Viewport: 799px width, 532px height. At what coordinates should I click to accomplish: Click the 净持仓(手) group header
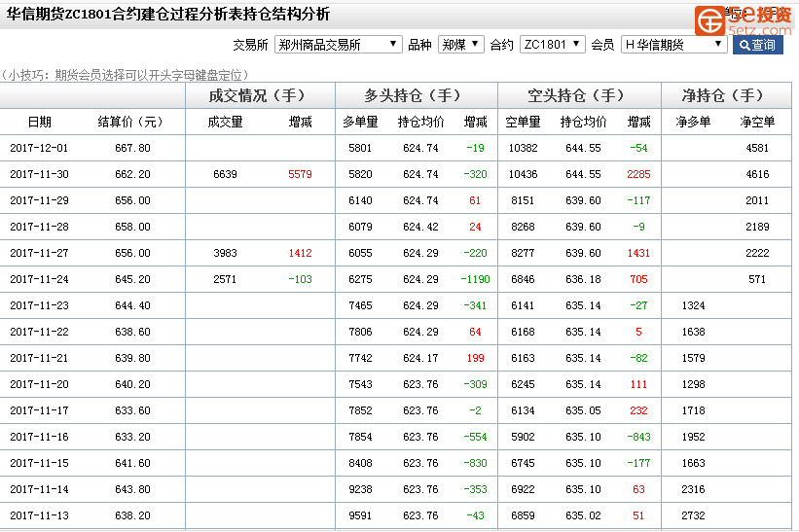pos(725,95)
